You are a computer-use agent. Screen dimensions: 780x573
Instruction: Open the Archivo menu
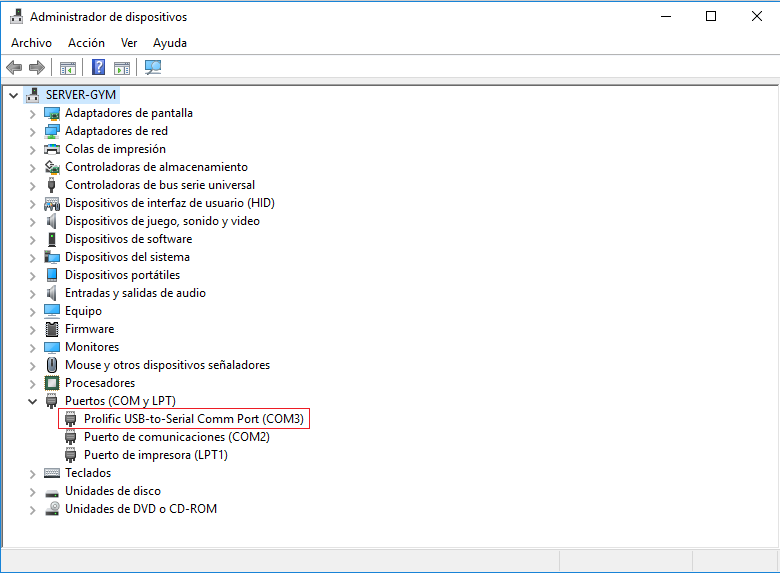click(31, 43)
